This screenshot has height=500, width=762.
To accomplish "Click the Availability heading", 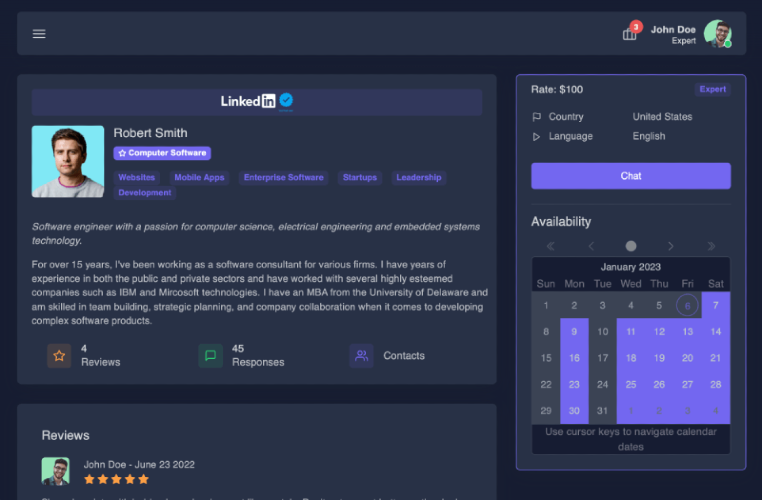I will tap(561, 222).
